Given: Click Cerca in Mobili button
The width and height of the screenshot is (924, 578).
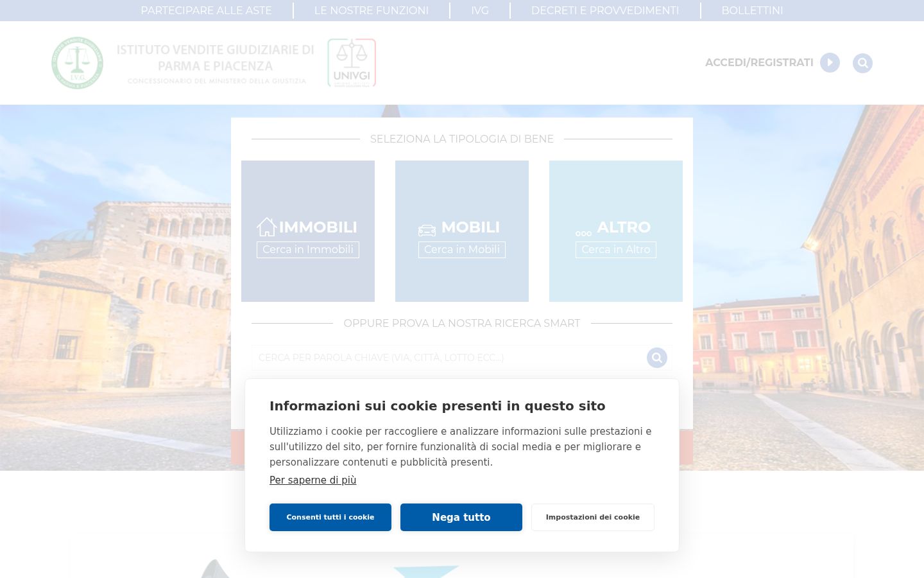Looking at the screenshot, I should [x=462, y=250].
